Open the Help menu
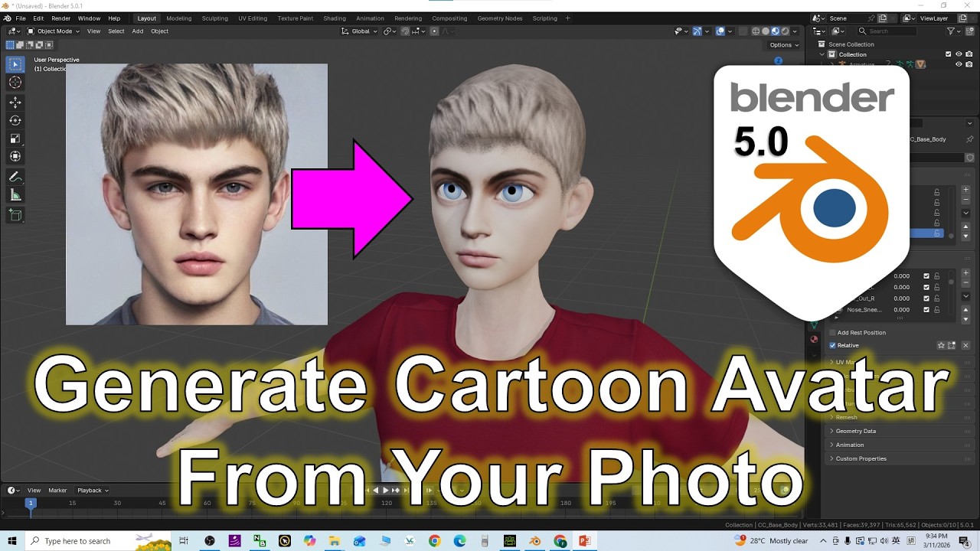 (114, 18)
